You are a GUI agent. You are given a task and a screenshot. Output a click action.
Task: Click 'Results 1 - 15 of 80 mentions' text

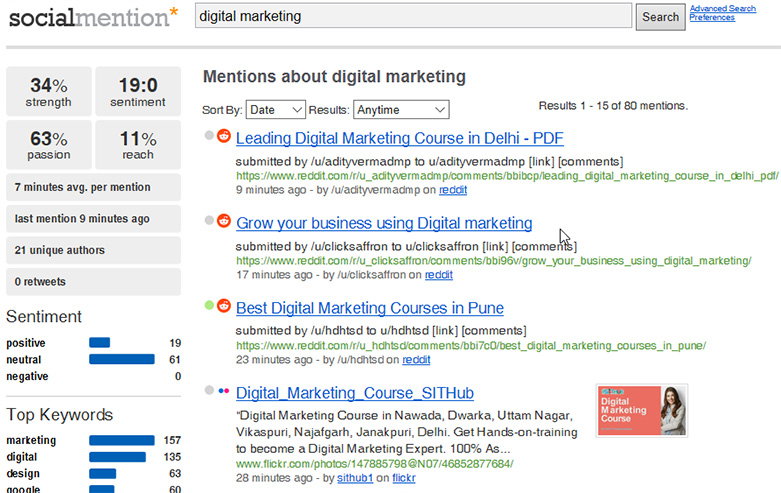tap(613, 106)
